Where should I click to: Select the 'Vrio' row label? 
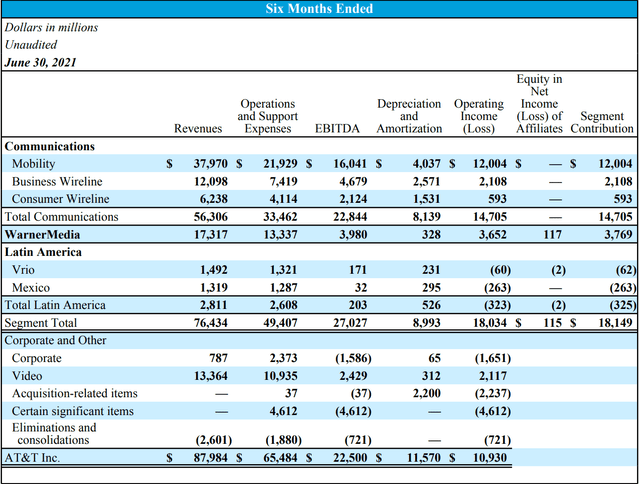23,270
